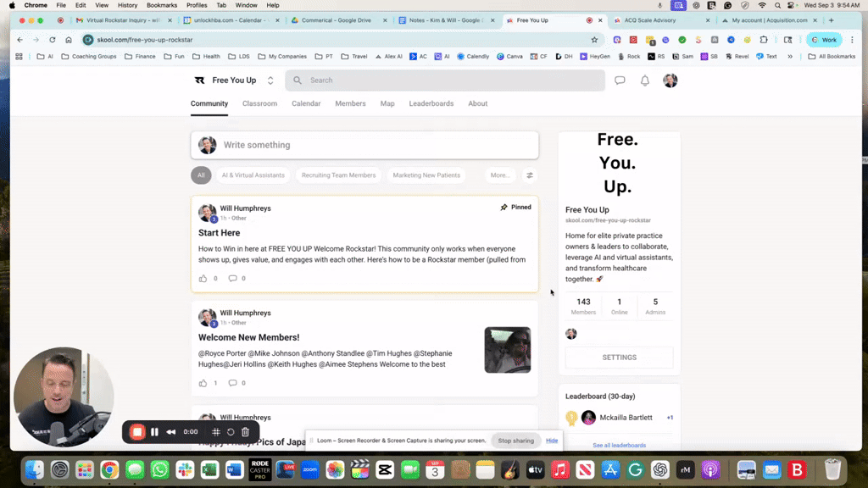Open the Welcome New Members video thumbnail
The height and width of the screenshot is (488, 868).
508,350
